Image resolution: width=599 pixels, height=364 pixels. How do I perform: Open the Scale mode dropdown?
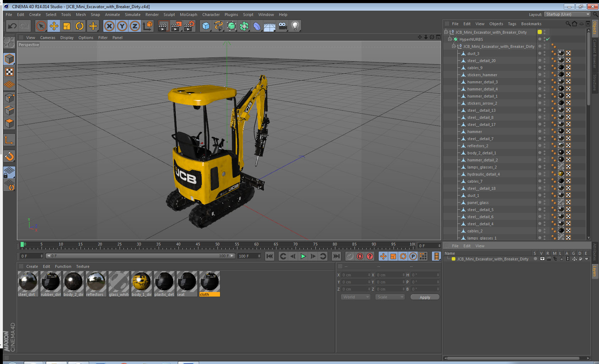390,297
